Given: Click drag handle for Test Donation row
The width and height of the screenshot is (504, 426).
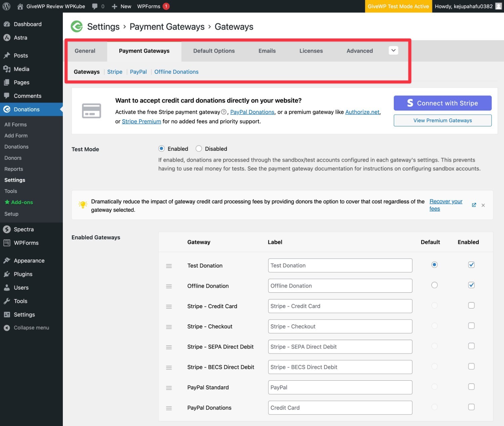Looking at the screenshot, I should click(169, 266).
